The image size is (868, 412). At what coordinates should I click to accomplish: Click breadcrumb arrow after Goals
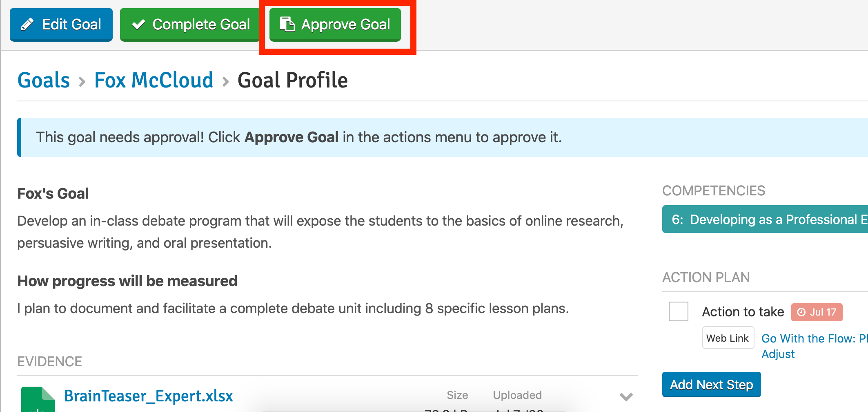click(82, 82)
